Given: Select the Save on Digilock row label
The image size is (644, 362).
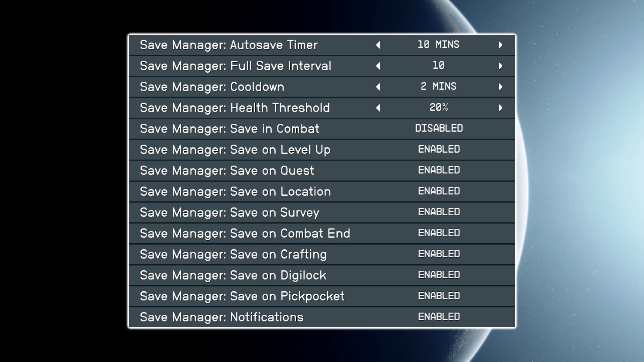Looking at the screenshot, I should (233, 275).
